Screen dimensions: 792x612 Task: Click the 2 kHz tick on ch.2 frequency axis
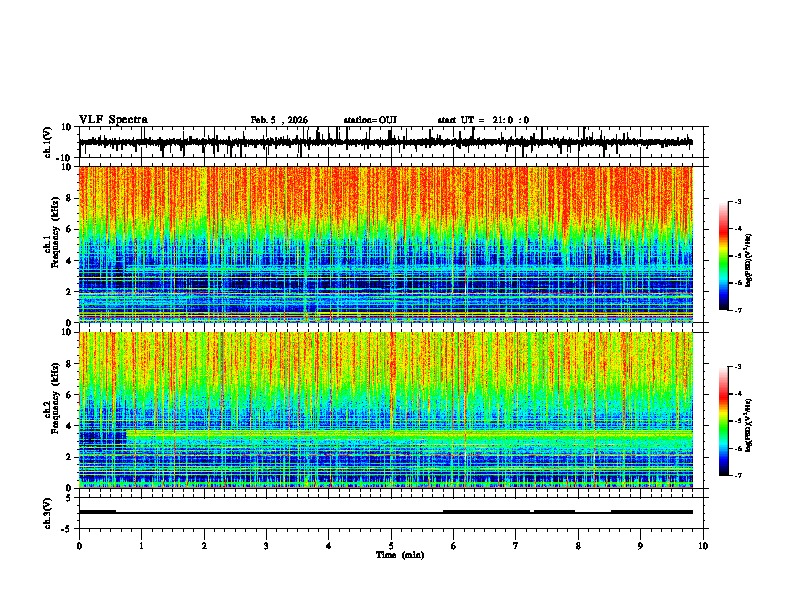(x=70, y=457)
